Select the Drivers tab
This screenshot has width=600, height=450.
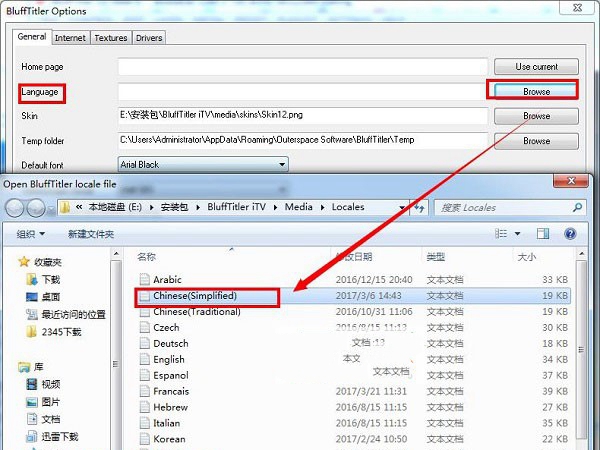[149, 38]
